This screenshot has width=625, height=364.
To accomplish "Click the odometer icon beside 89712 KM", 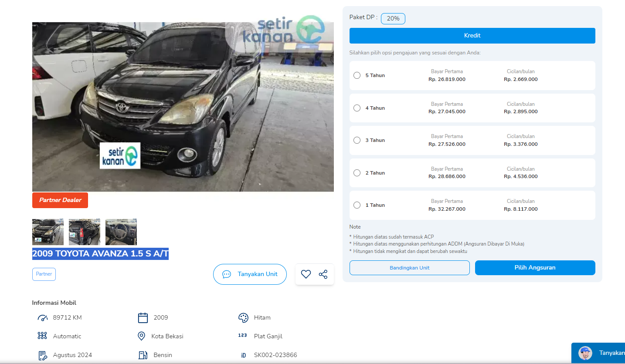I will click(43, 318).
